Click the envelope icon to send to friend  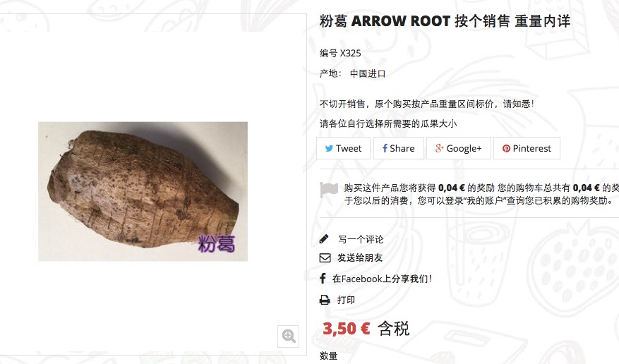pos(325,258)
